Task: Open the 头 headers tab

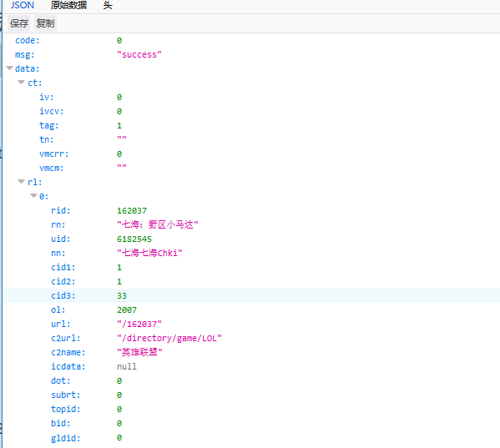Action: [x=108, y=5]
